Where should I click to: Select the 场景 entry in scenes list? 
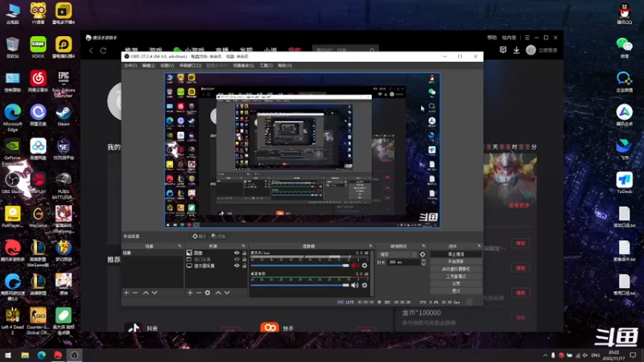click(152, 253)
